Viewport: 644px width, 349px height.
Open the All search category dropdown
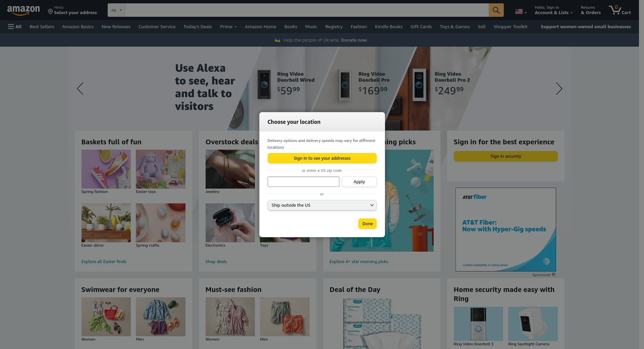(x=116, y=10)
